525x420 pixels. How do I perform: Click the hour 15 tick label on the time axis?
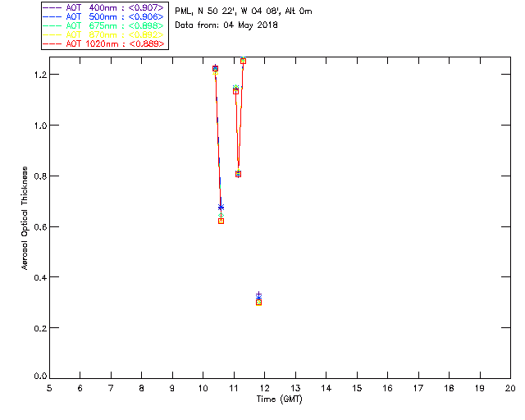[357, 388]
